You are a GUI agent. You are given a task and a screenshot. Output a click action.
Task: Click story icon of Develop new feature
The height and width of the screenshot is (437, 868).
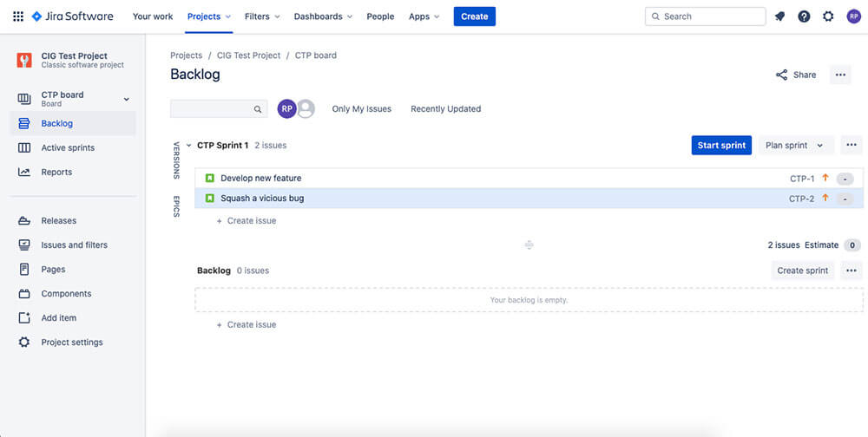click(210, 178)
